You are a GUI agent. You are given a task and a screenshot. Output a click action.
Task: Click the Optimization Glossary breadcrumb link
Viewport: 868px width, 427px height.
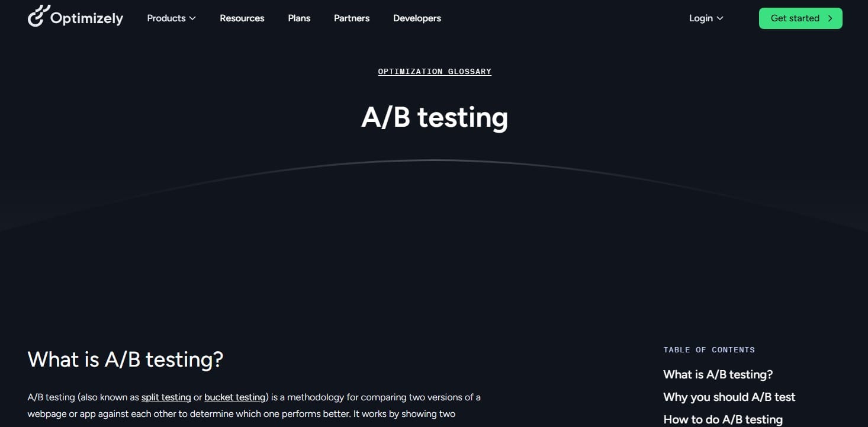(x=435, y=72)
